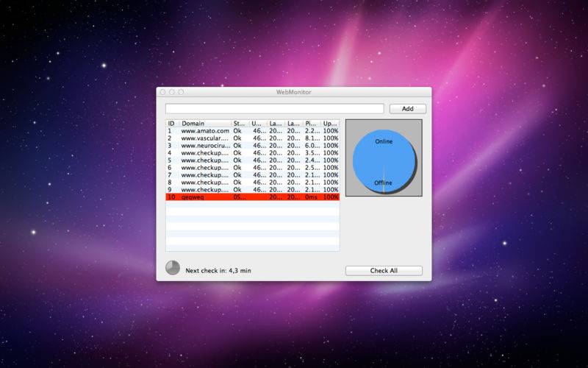Click the WebMonitor window title bar
The height and width of the screenshot is (368, 588).
[x=293, y=92]
